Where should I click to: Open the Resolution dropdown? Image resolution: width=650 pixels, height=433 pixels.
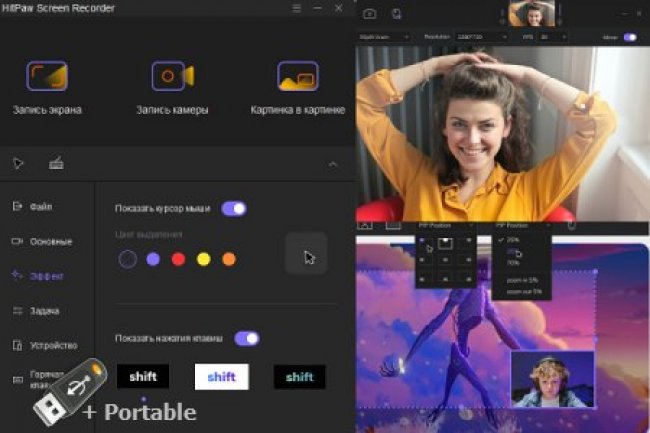[x=481, y=37]
